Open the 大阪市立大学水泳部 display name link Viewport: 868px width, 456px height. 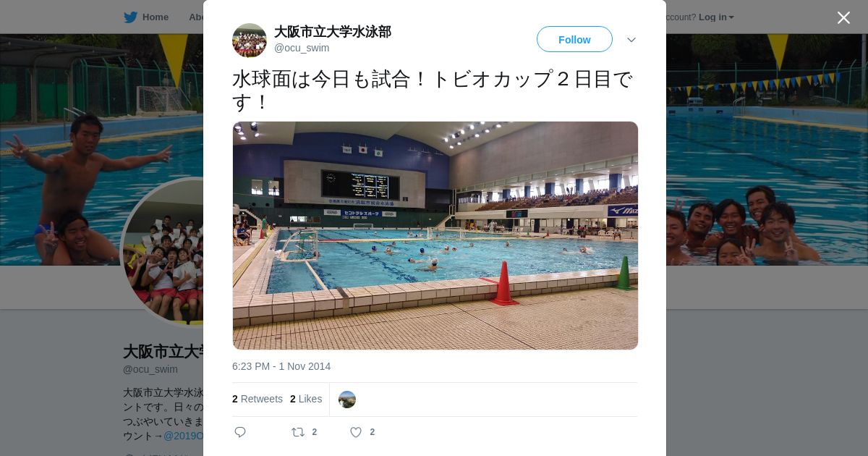tap(333, 32)
